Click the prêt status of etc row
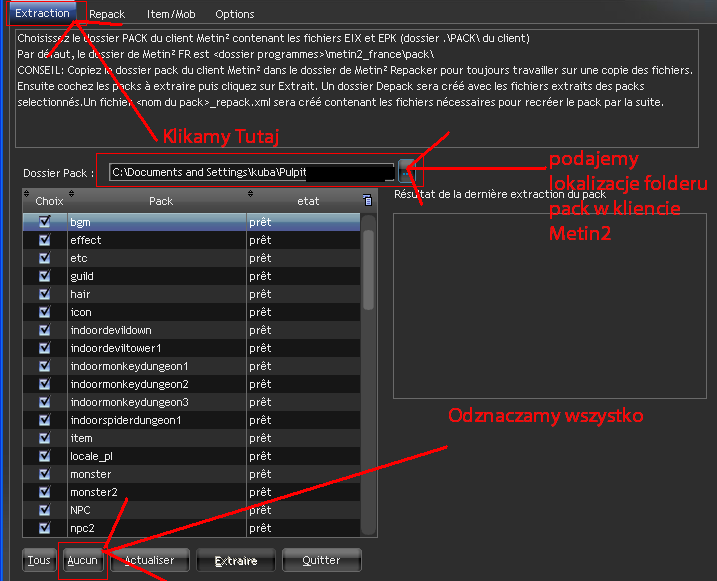717x581 pixels. click(x=260, y=258)
